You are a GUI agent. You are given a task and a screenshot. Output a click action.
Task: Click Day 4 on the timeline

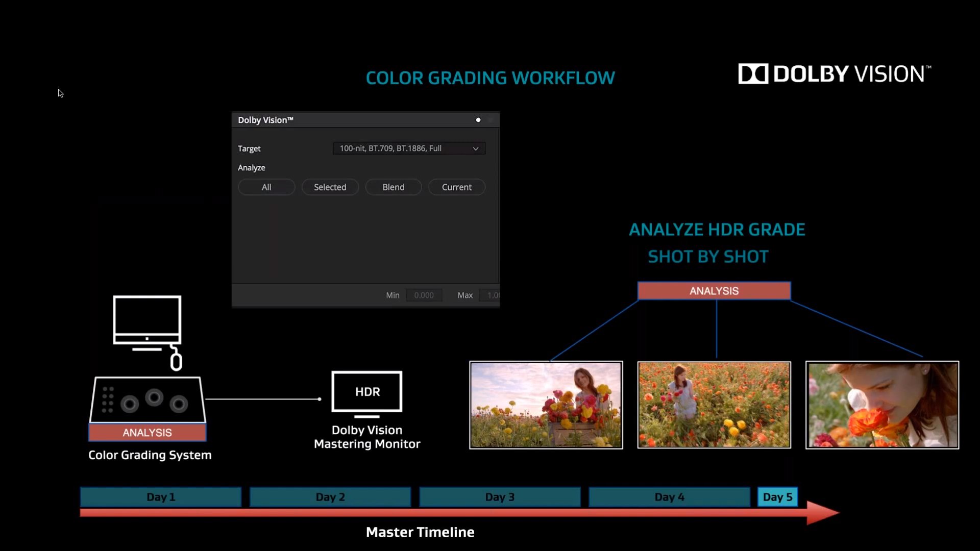[669, 497]
